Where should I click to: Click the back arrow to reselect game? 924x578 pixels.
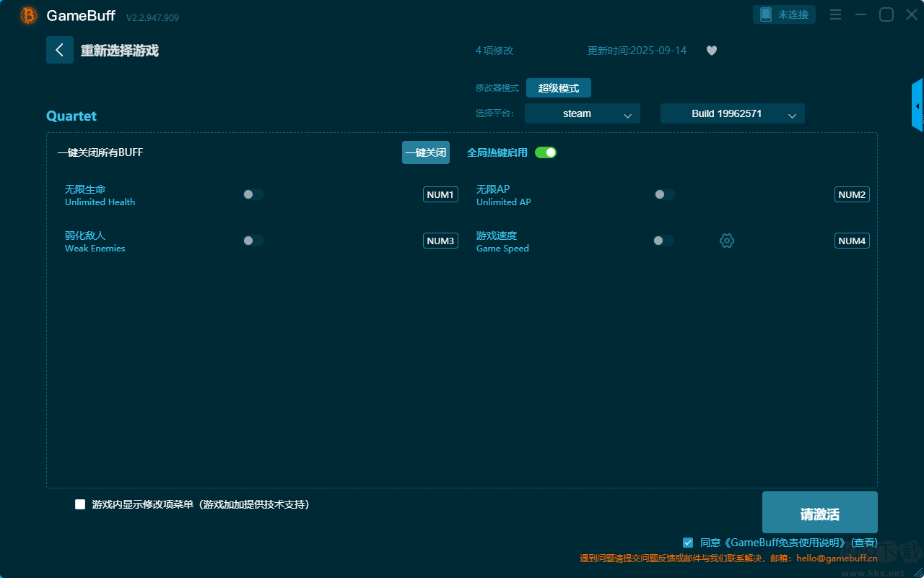tap(60, 50)
